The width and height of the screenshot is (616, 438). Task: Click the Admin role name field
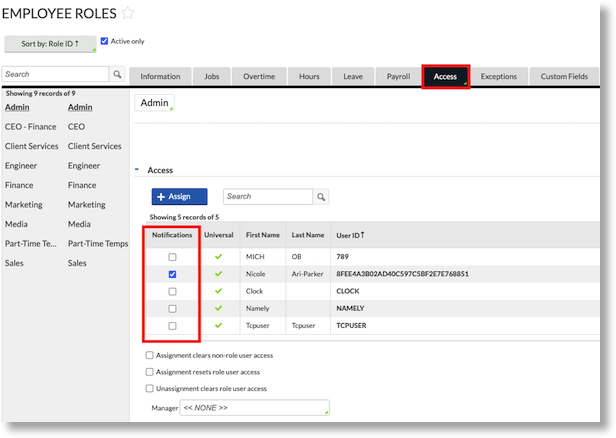point(155,103)
